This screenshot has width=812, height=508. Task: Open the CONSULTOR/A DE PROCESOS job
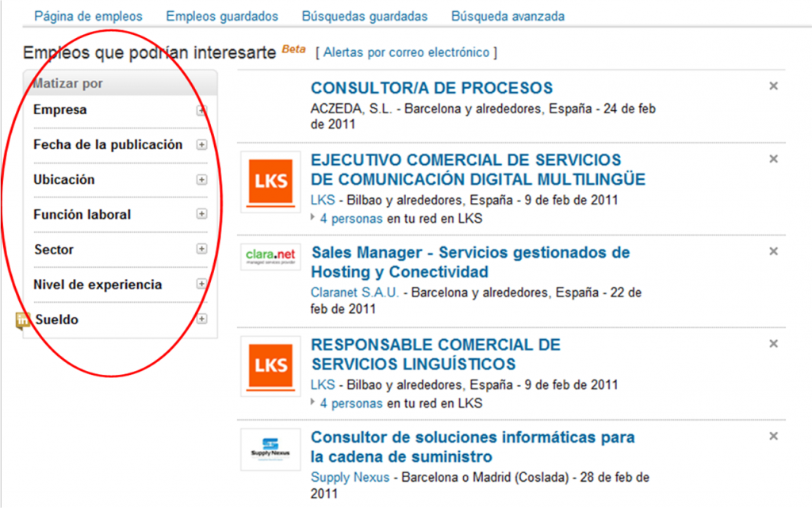(432, 88)
